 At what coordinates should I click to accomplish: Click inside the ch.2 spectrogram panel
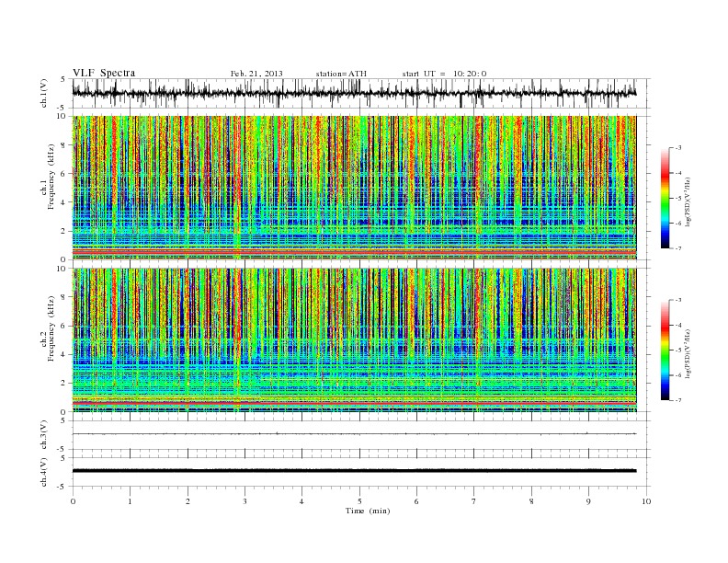(x=354, y=340)
